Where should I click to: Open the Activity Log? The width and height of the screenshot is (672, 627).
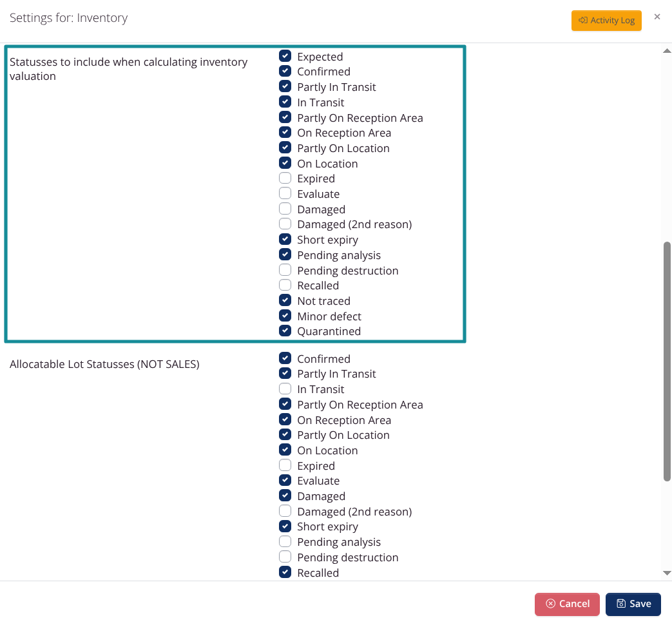[606, 21]
